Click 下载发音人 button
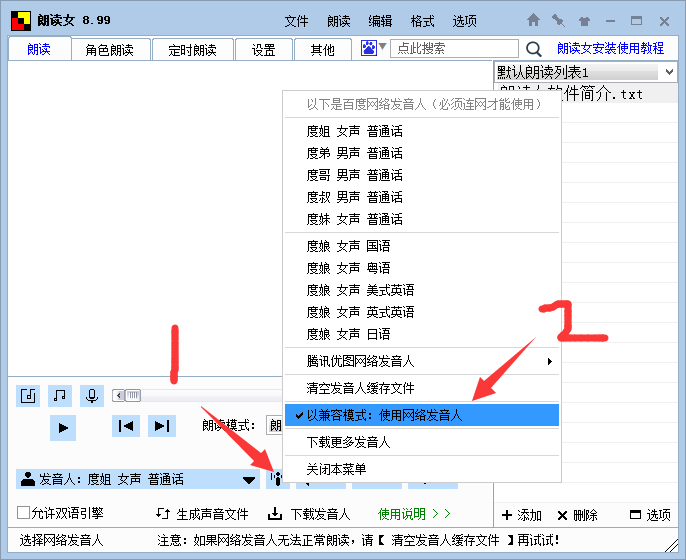The image size is (686, 560). tap(309, 514)
